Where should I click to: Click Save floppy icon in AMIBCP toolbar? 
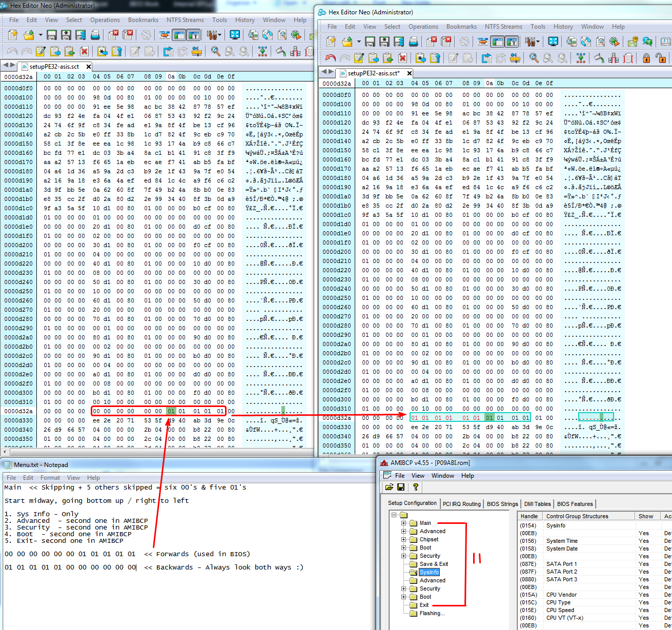pos(401,487)
